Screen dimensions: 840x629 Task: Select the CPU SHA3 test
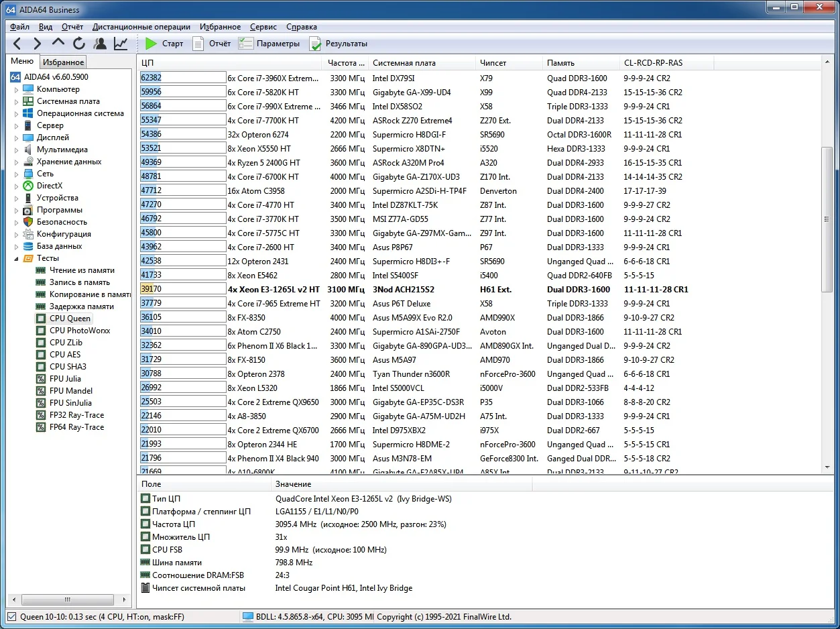pyautogui.click(x=68, y=367)
